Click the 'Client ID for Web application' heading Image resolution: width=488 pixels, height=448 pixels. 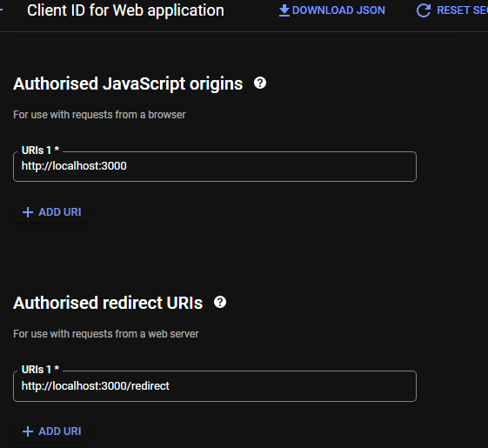(125, 10)
